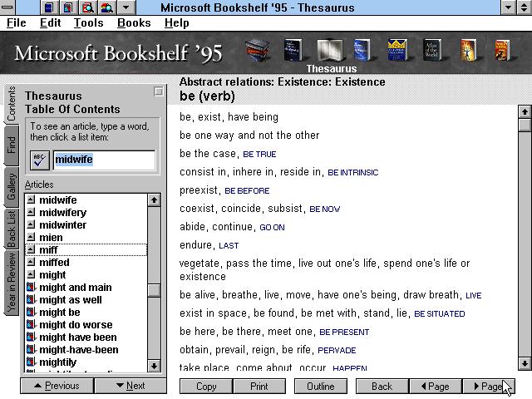
Task: Click the Back button
Action: (x=382, y=387)
